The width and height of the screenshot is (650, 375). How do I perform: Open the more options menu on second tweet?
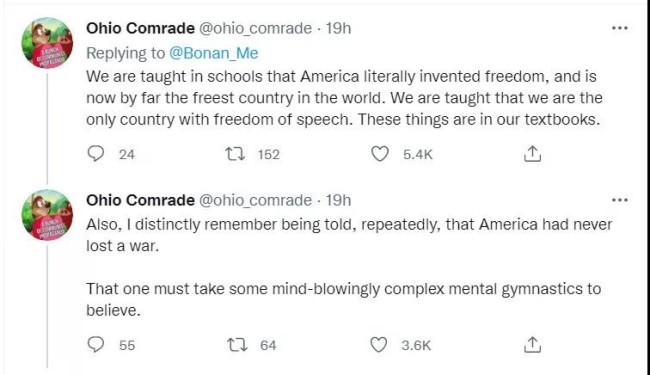point(620,200)
